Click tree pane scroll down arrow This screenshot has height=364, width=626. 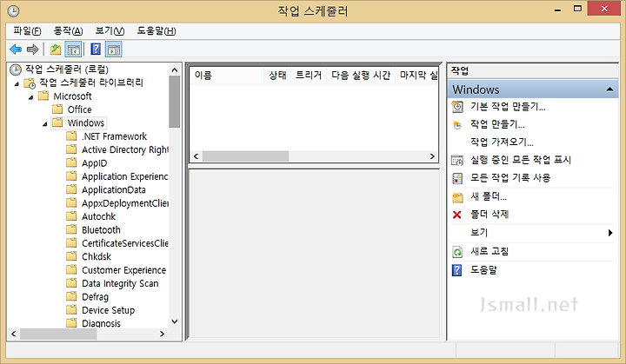click(175, 321)
